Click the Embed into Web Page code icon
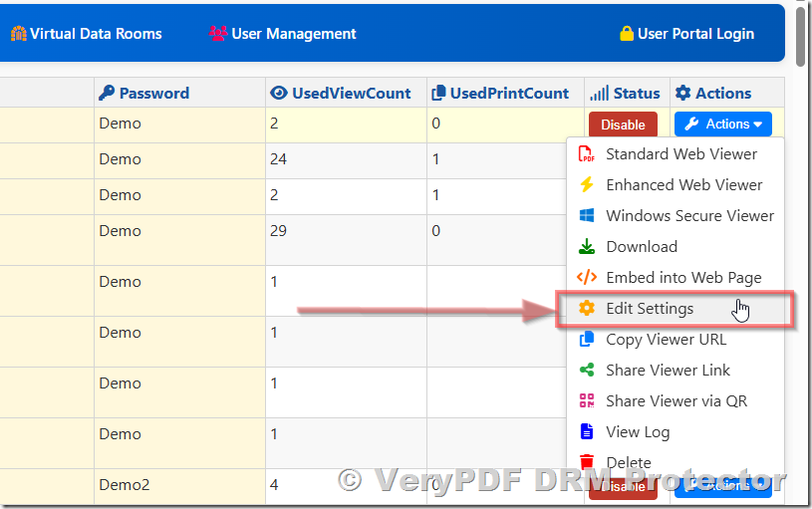Image resolution: width=812 pixels, height=509 pixels. pyautogui.click(x=587, y=278)
